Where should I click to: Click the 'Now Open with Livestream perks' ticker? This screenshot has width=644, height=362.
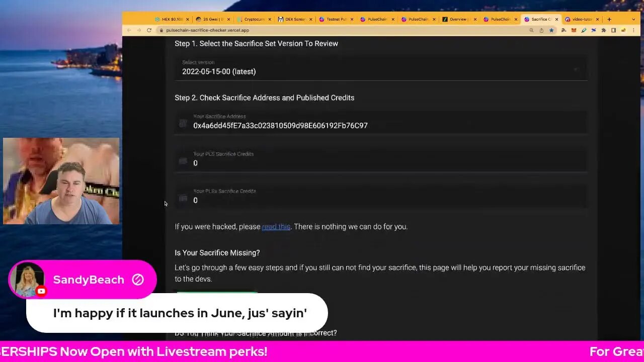(164, 351)
